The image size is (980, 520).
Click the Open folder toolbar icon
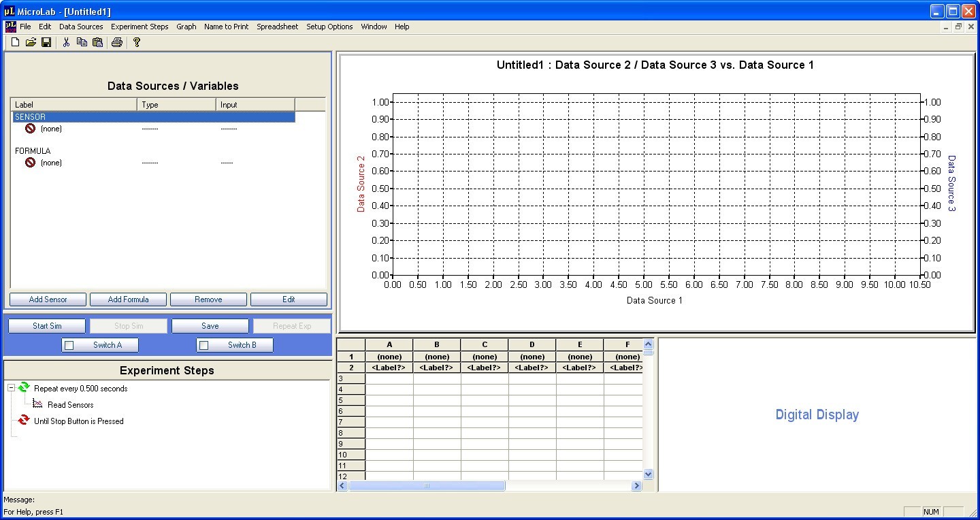click(31, 42)
